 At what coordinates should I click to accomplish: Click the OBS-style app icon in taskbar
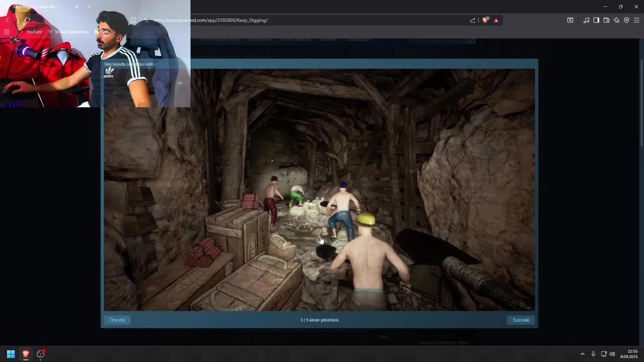[x=41, y=354]
